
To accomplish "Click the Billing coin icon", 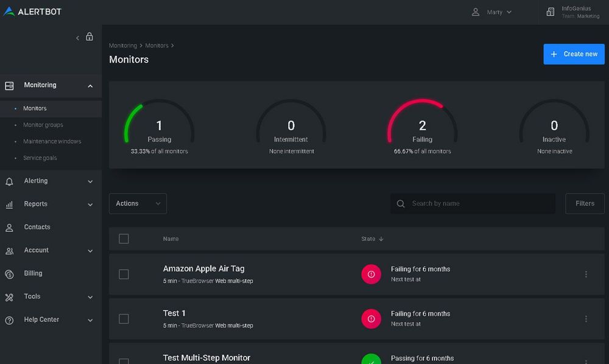I will tap(9, 275).
